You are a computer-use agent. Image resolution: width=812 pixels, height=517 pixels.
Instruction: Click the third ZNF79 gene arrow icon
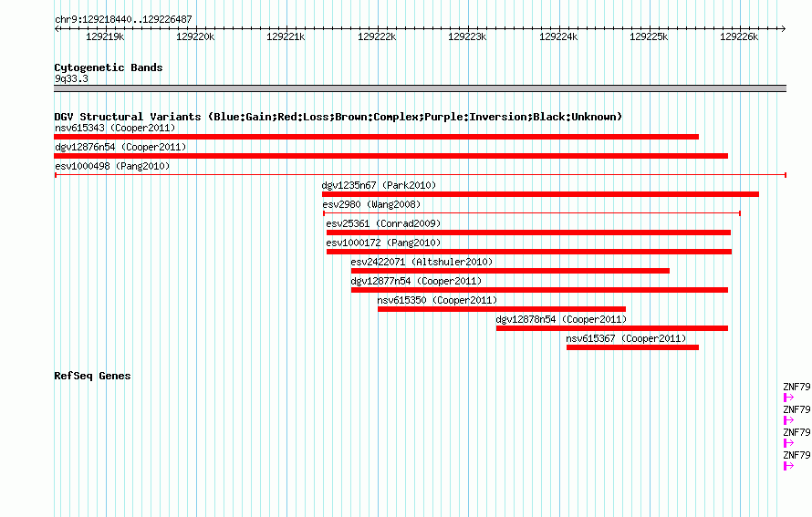[788, 443]
